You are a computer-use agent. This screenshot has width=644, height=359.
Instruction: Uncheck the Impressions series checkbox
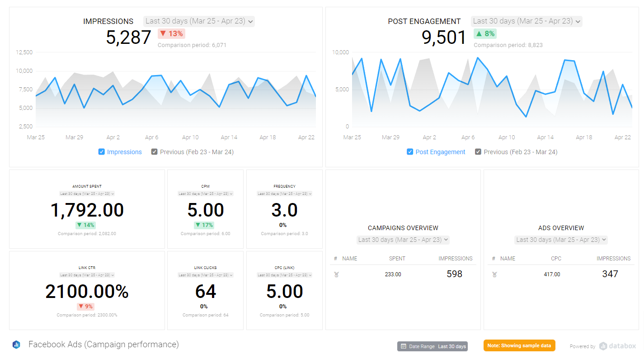point(102,152)
